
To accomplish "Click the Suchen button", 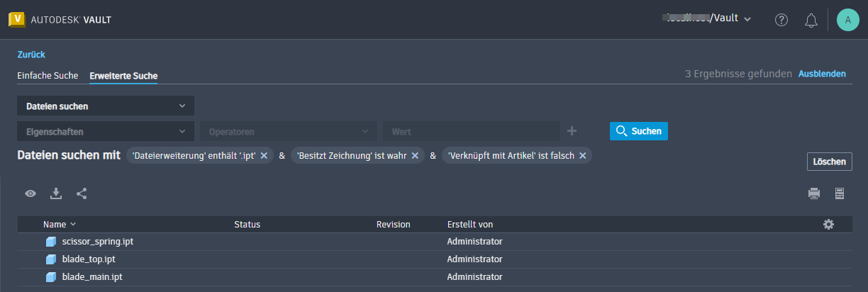I will point(638,131).
